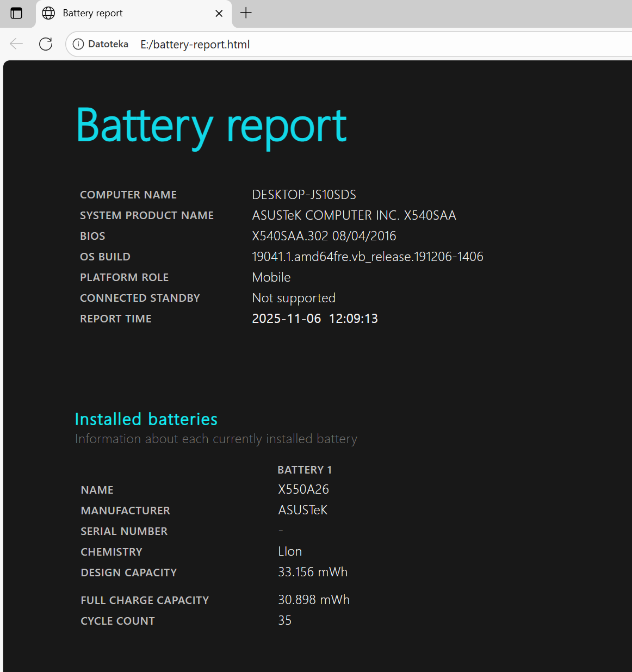Click the full charge capacity 30.898 mWh value
This screenshot has height=672, width=632.
314,600
